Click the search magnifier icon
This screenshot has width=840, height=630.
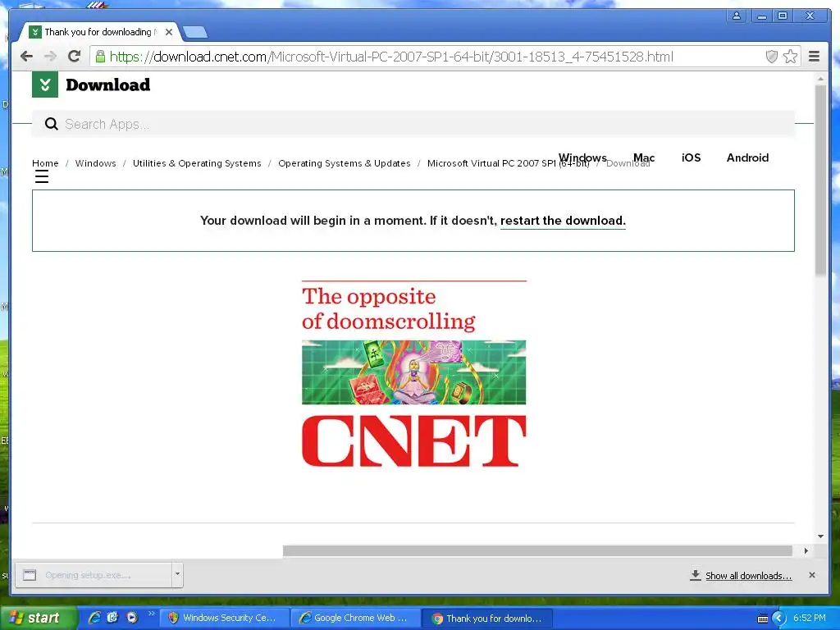click(52, 125)
